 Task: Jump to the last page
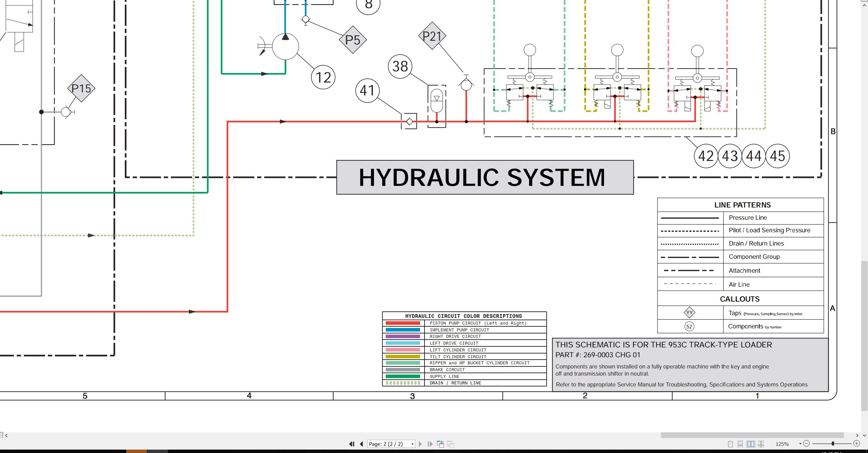tap(430, 444)
